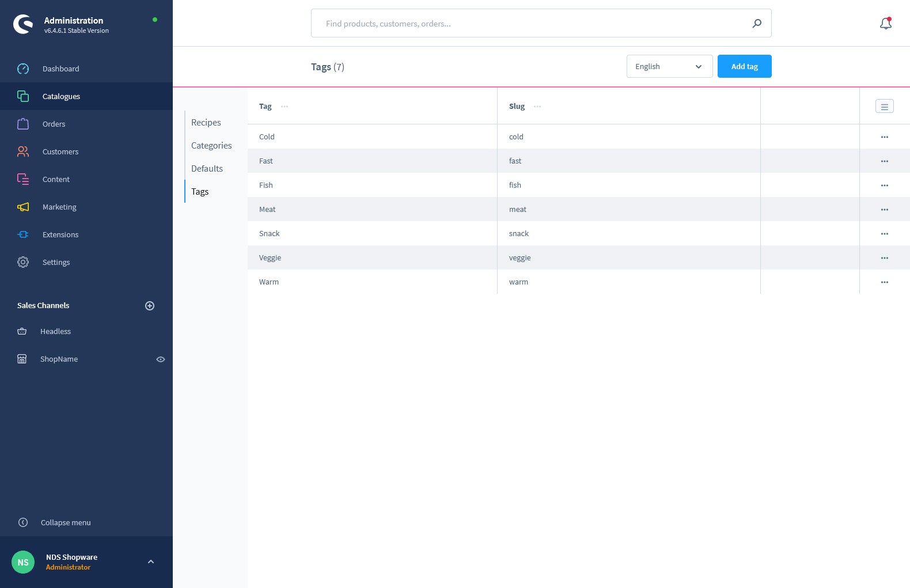Click the Warm tag cell
This screenshot has width=910, height=588.
tap(372, 282)
